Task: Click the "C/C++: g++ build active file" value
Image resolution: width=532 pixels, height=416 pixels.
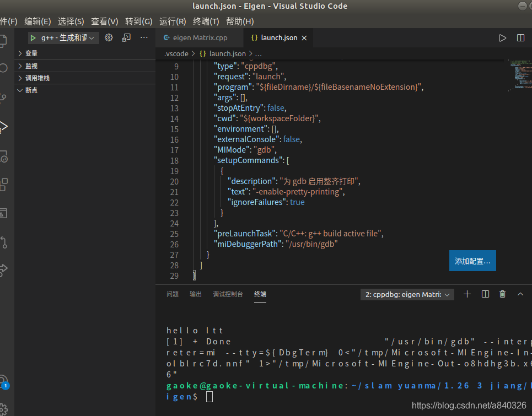Action: tap(330, 234)
